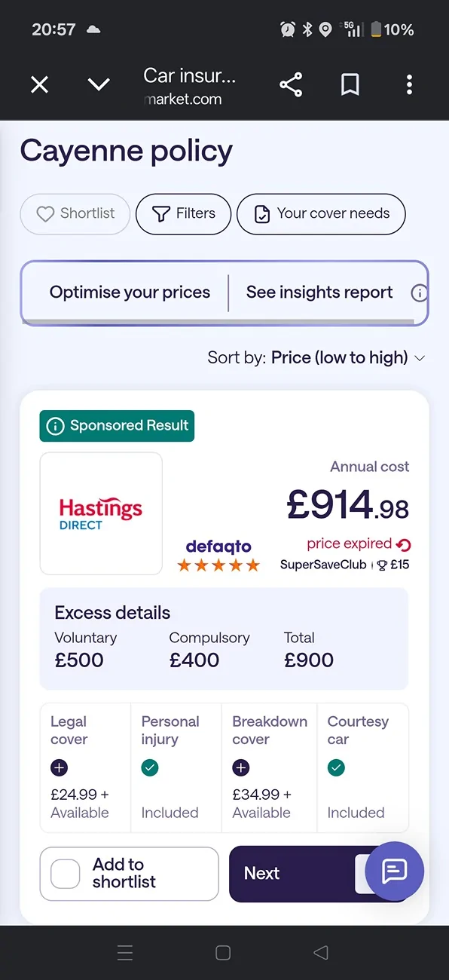The width and height of the screenshot is (449, 980).
Task: Close the browser tab with X icon
Action: coord(39,84)
